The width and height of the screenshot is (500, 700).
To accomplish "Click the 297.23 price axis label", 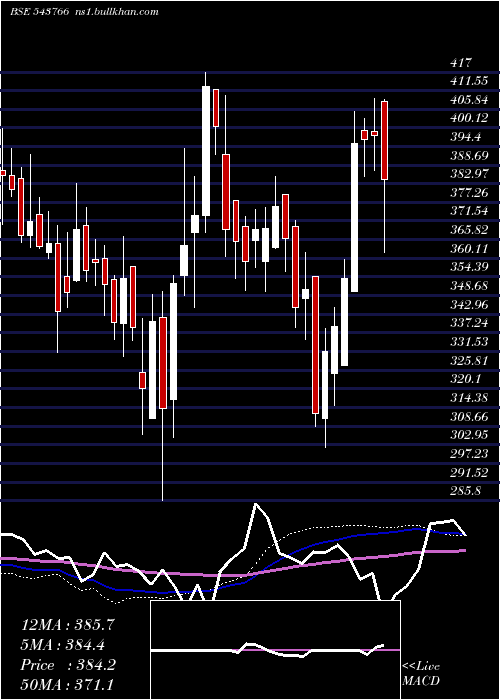I will pyautogui.click(x=469, y=454).
